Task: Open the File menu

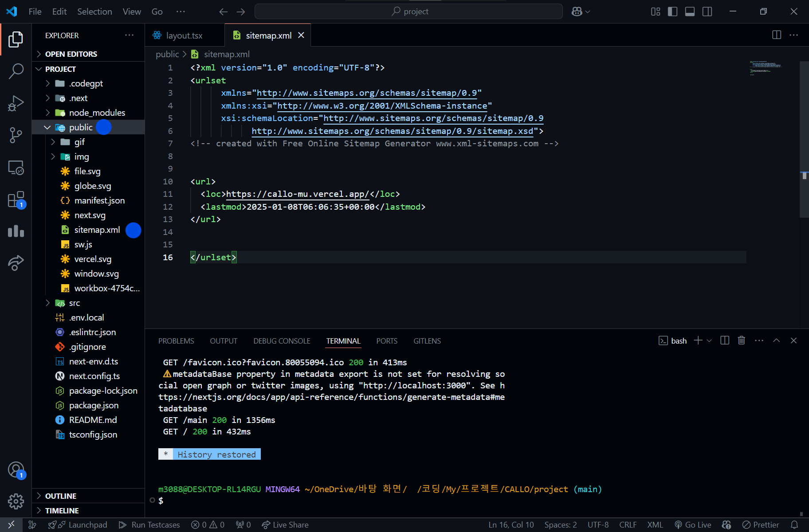Action: [x=35, y=12]
